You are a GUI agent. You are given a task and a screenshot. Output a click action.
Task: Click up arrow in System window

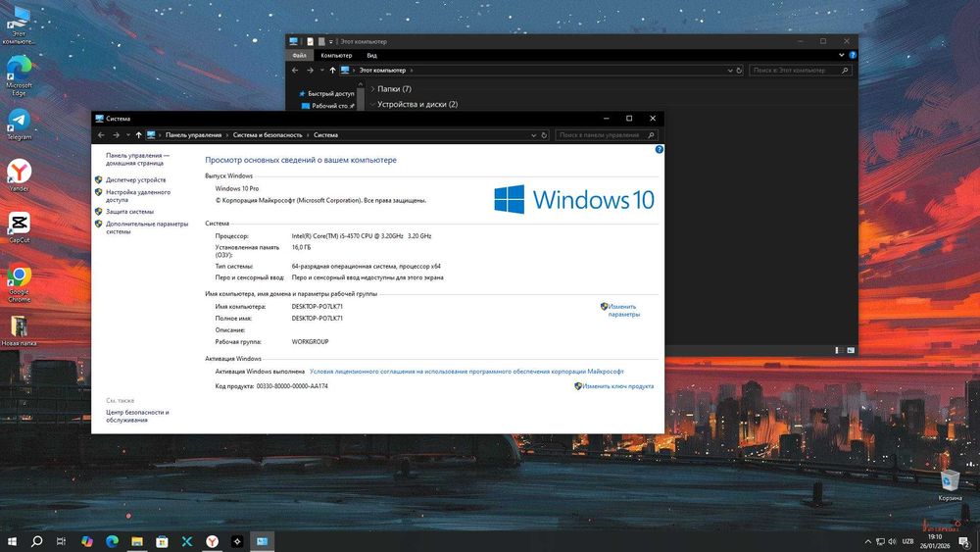pyautogui.click(x=139, y=135)
